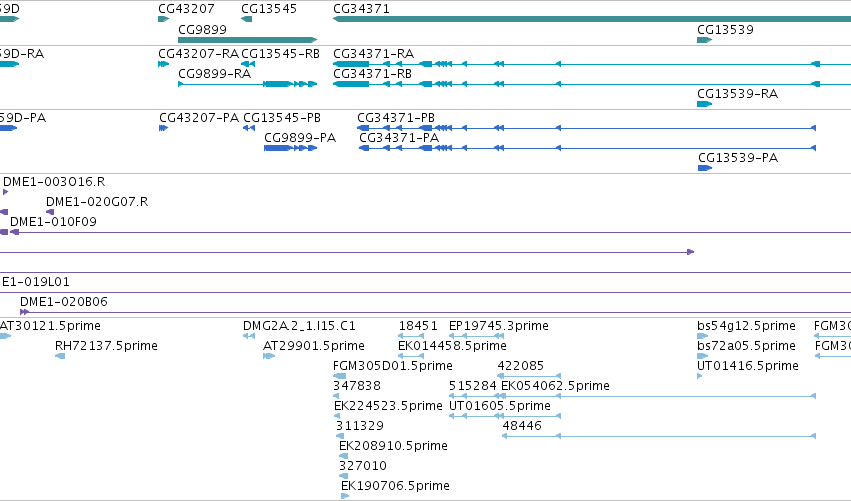Screen dimensions: 851x501
Task: Click the CG34371-PB protein label
Action: tap(396, 118)
